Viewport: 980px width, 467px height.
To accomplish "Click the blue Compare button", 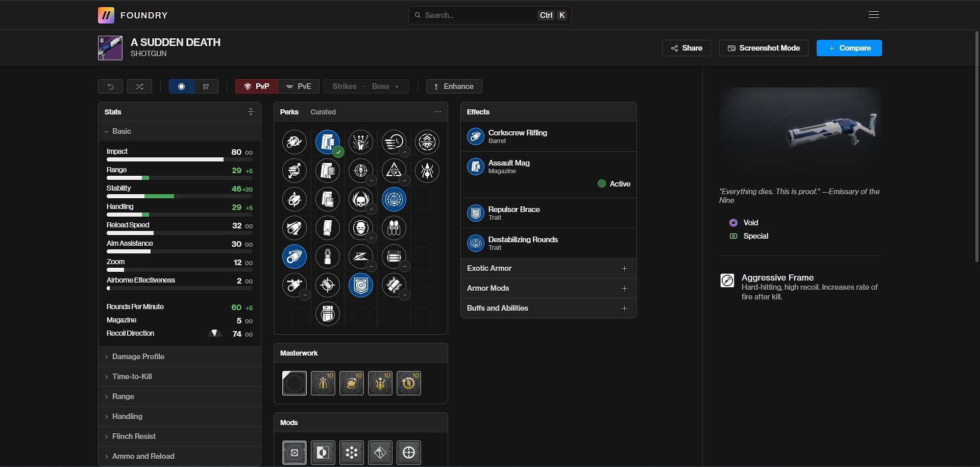I will click(x=849, y=48).
